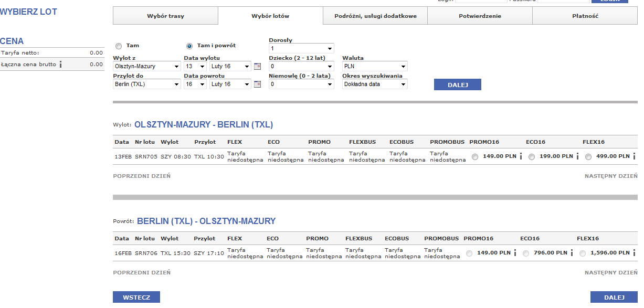The width and height of the screenshot is (644, 308).
Task: Open the departure day dropdown showing 13
Action: pos(195,67)
